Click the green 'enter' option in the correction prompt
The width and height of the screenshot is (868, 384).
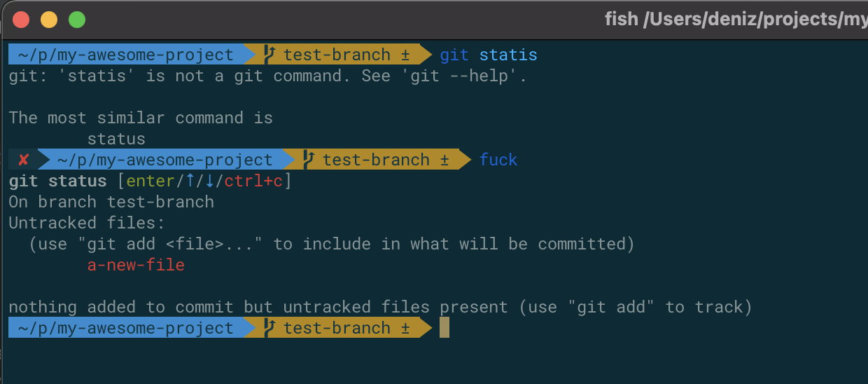(x=150, y=181)
